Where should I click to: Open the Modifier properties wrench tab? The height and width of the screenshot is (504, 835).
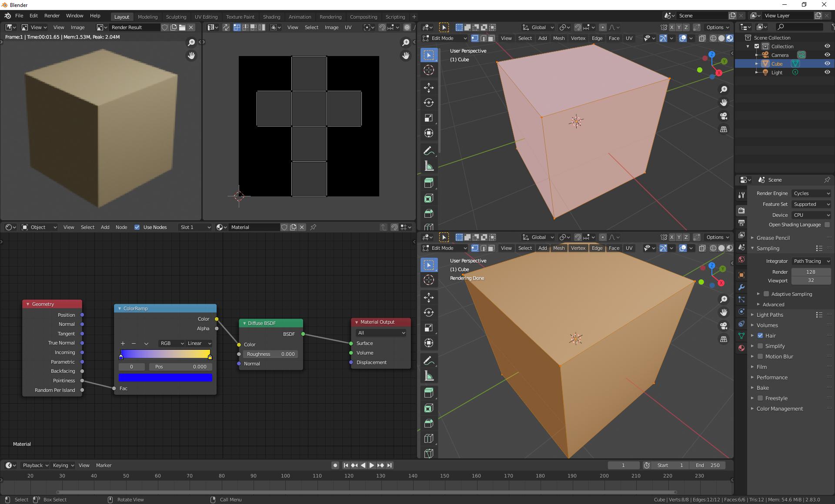[741, 287]
